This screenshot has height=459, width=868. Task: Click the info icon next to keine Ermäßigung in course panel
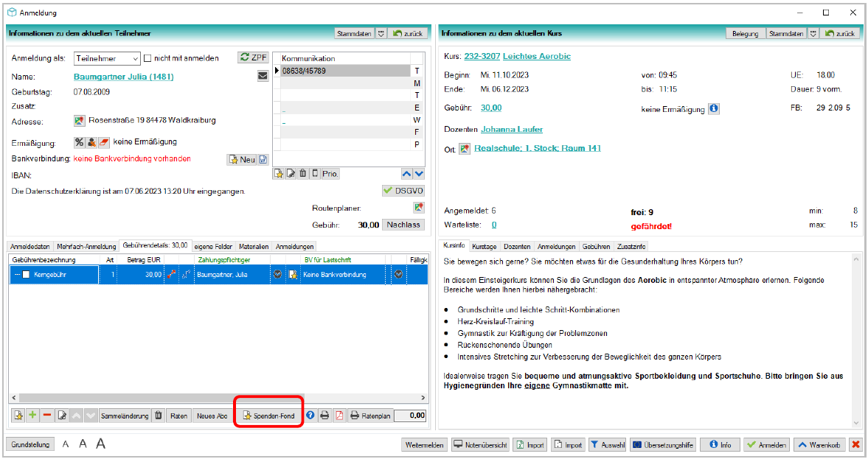[714, 108]
